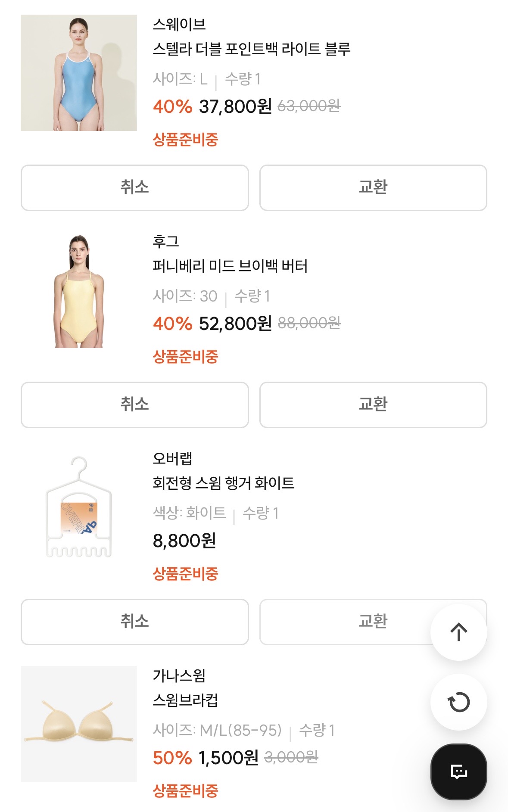Viewport: 508px width, 812px height.
Task: Request exchange for 스텔라 더블 포인트백
Action: point(373,188)
